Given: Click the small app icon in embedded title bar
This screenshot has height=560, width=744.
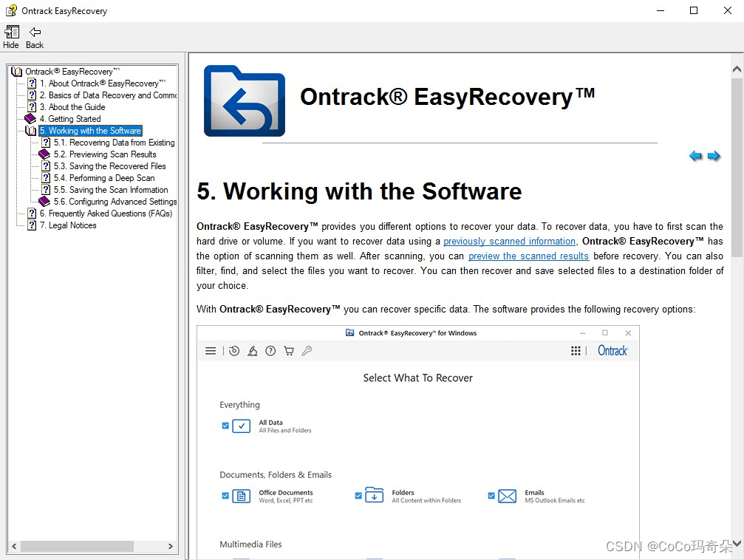Looking at the screenshot, I should (x=349, y=332).
